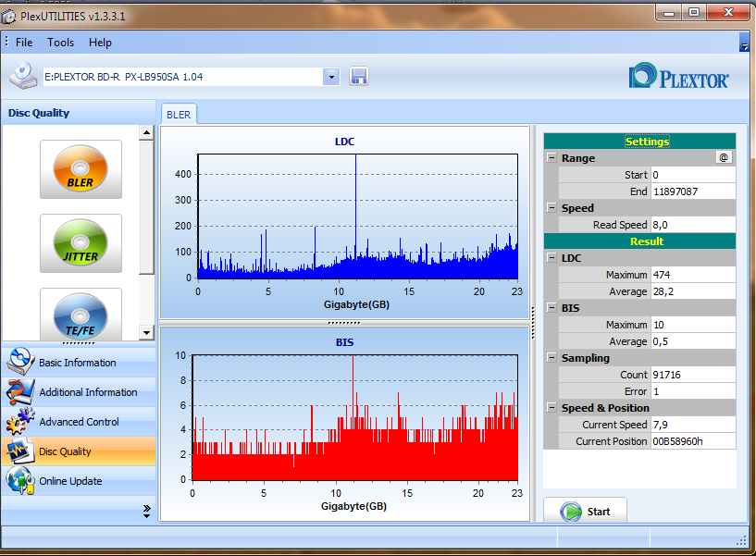Click the BIS Average value 0,5
756x556 pixels.
click(693, 341)
